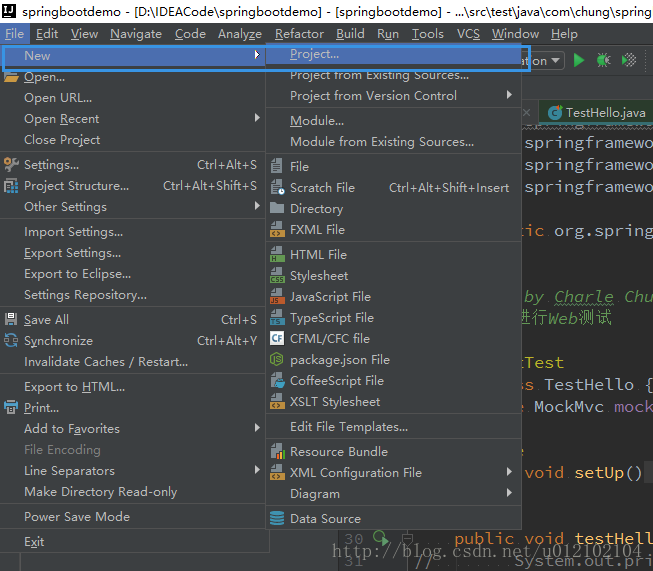Click the Synchronize arrows icon
653x571 pixels.
point(11,341)
